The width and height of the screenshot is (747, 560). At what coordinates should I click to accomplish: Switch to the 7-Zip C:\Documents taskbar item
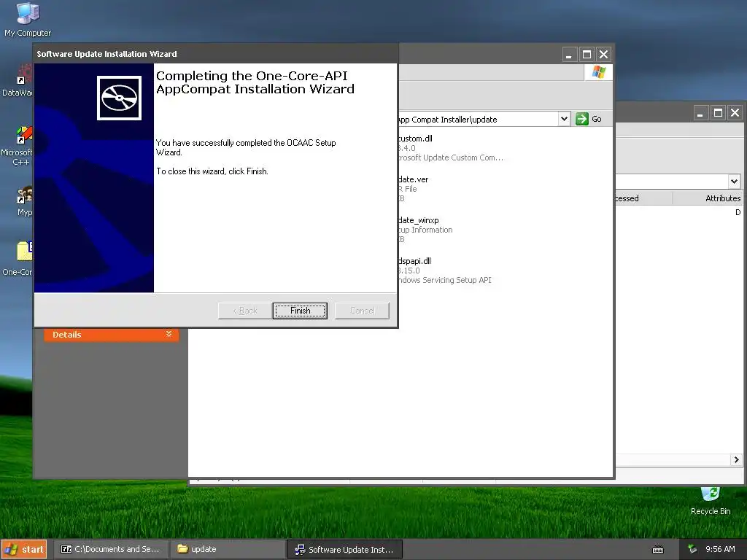[111, 549]
